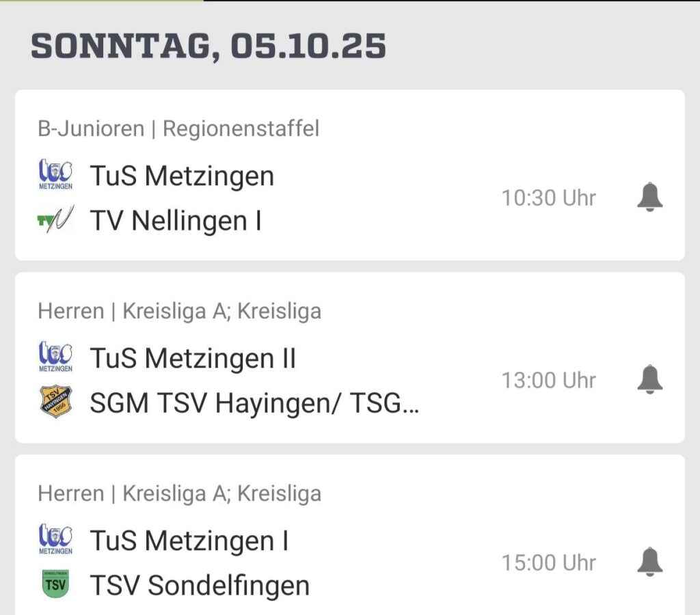Select TuS Metzingen II team name

pos(193,358)
